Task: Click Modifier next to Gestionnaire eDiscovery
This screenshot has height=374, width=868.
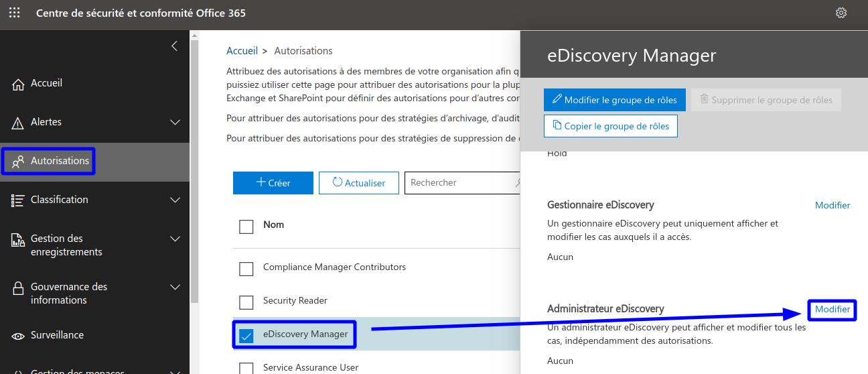Action: coord(833,205)
